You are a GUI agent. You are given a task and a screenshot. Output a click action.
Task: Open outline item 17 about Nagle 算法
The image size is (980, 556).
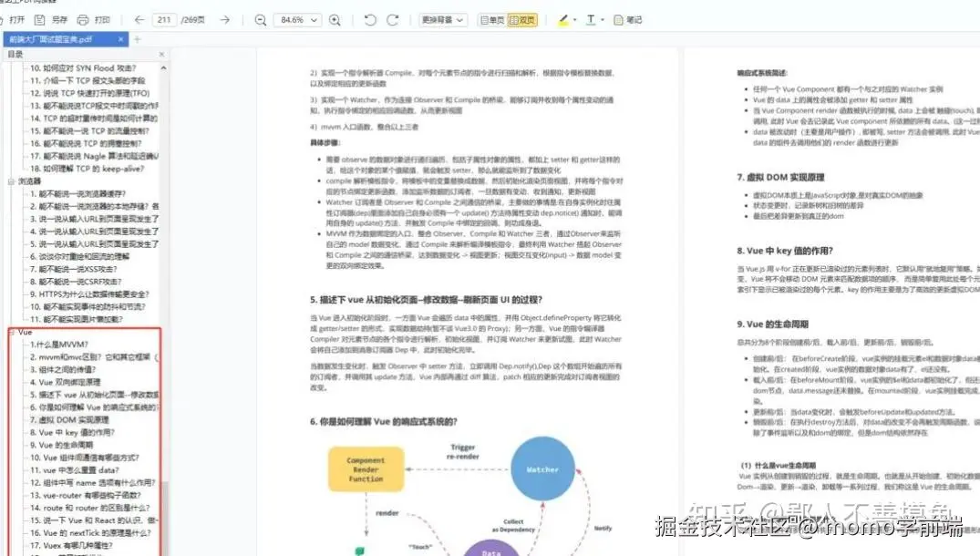tap(94, 156)
